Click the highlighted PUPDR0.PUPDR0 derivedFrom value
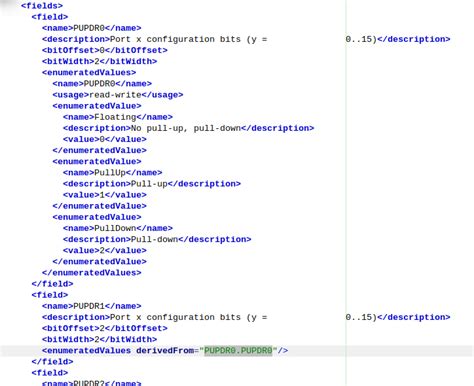Screen dimensions: 474x386 tap(238, 351)
